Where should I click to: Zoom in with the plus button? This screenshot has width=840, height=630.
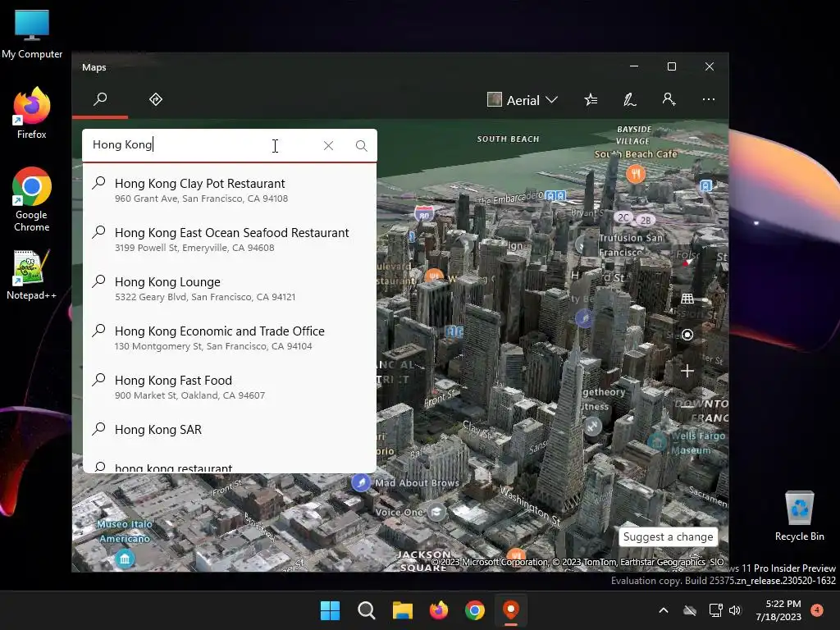[687, 371]
